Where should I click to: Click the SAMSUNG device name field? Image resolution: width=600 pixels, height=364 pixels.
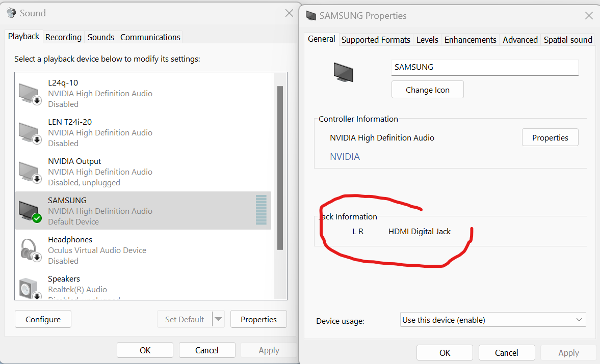tap(485, 67)
